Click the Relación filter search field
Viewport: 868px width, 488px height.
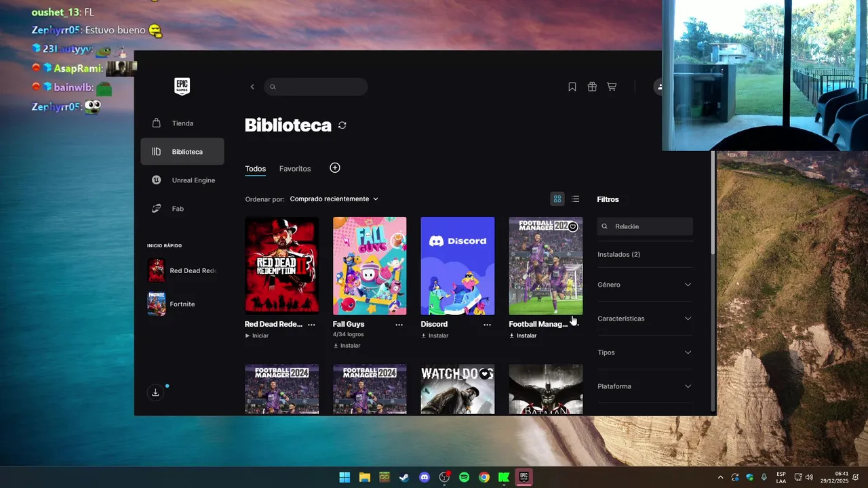(645, 226)
